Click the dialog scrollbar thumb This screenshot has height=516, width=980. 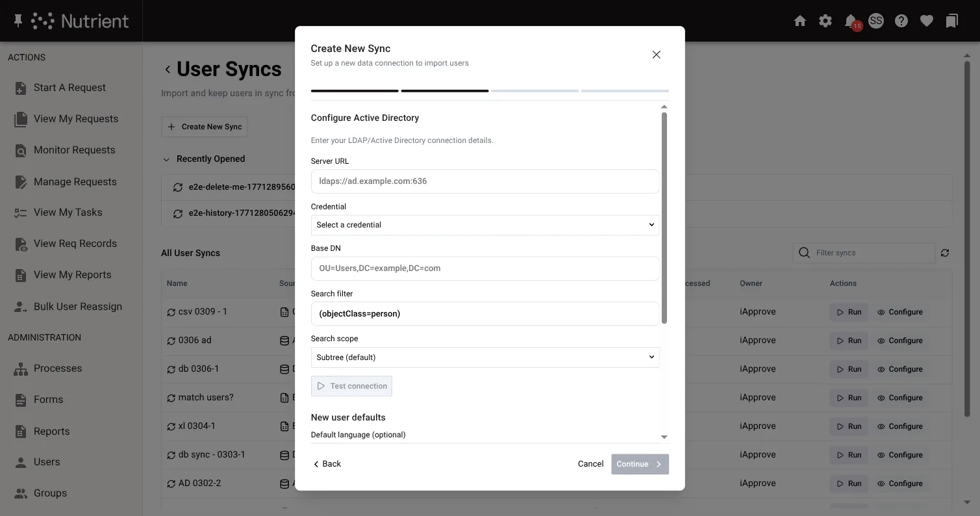(664, 218)
